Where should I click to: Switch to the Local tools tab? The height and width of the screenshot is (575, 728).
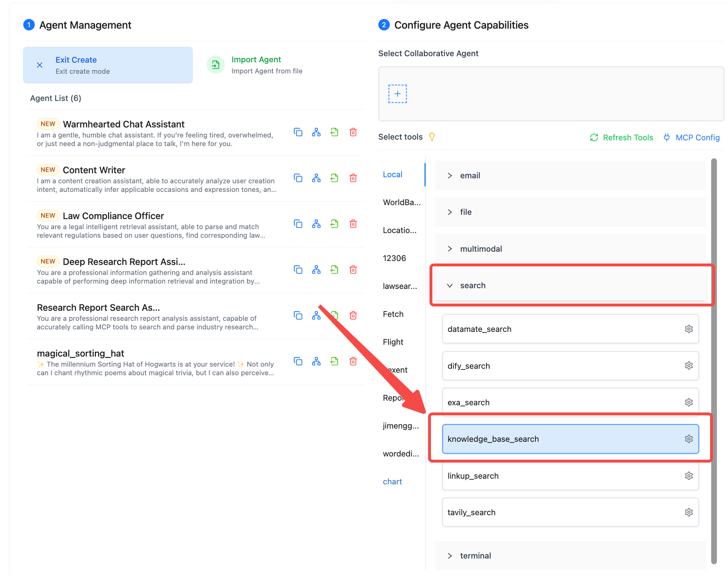pyautogui.click(x=393, y=174)
